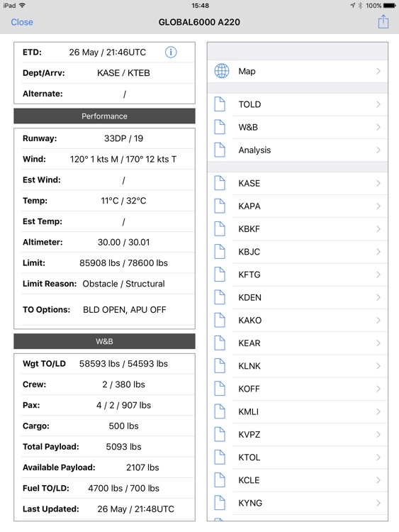Tap Limit Reason Obstacle / Structural
This screenshot has height=532, width=399.
[123, 284]
